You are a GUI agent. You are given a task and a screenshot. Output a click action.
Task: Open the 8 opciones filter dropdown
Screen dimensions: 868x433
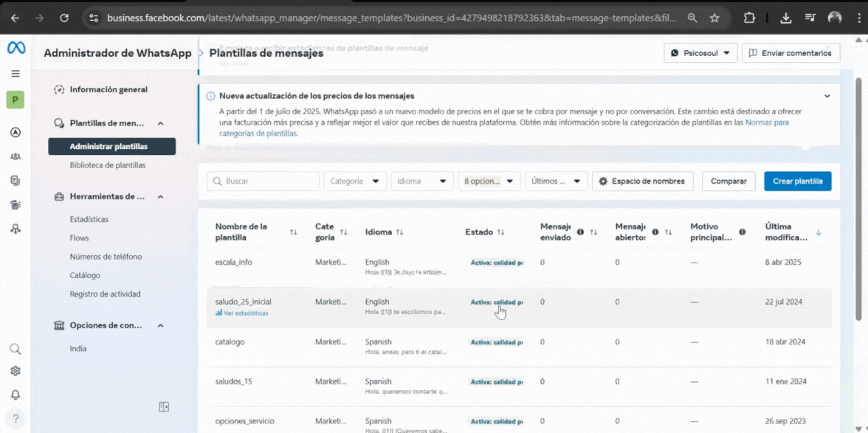489,181
